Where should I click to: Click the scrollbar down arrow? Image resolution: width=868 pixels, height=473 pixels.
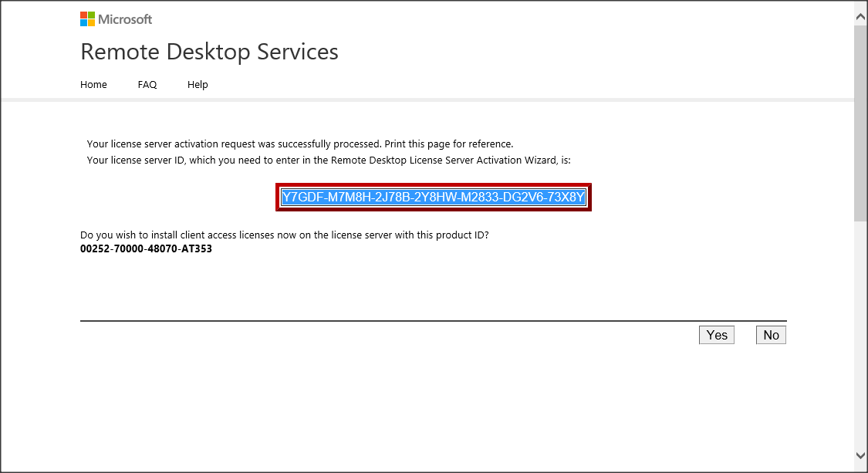(x=860, y=456)
